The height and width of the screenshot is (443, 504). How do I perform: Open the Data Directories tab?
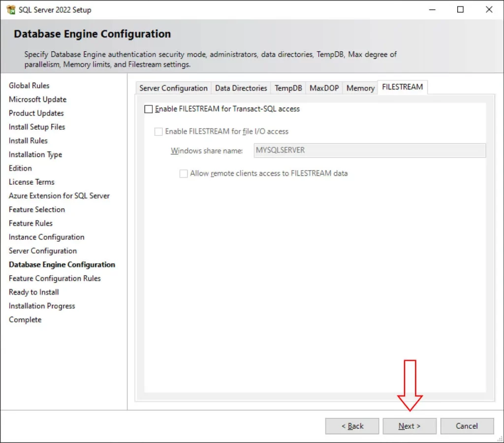[241, 88]
